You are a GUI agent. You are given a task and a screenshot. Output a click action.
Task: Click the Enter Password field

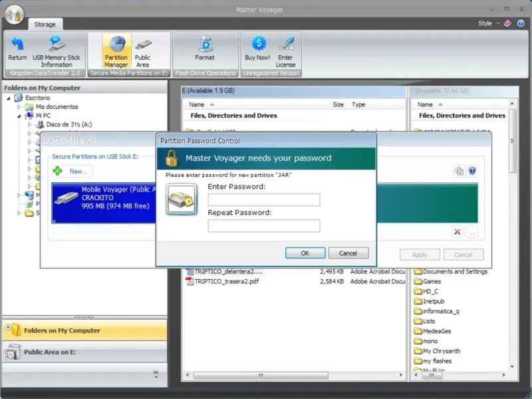pyautogui.click(x=263, y=200)
